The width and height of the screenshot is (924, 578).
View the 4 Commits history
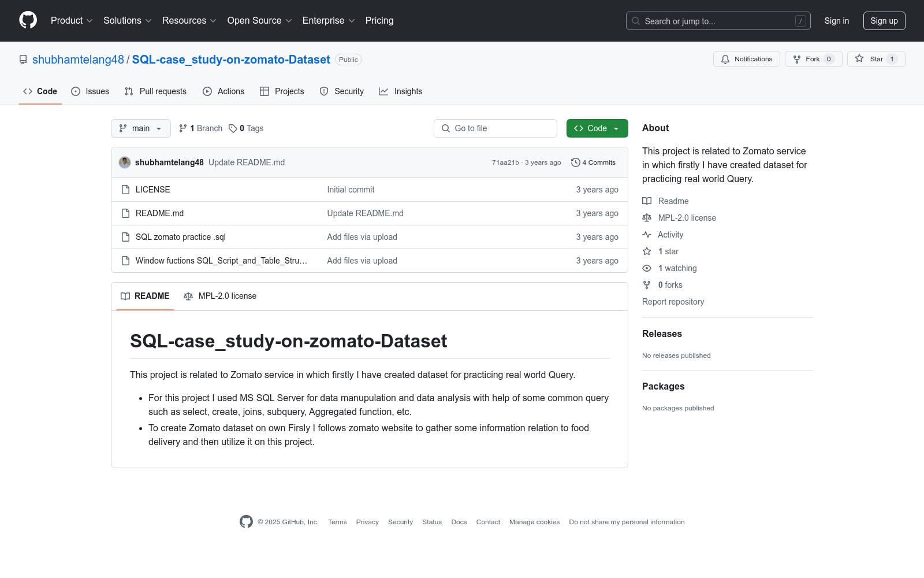(x=593, y=162)
